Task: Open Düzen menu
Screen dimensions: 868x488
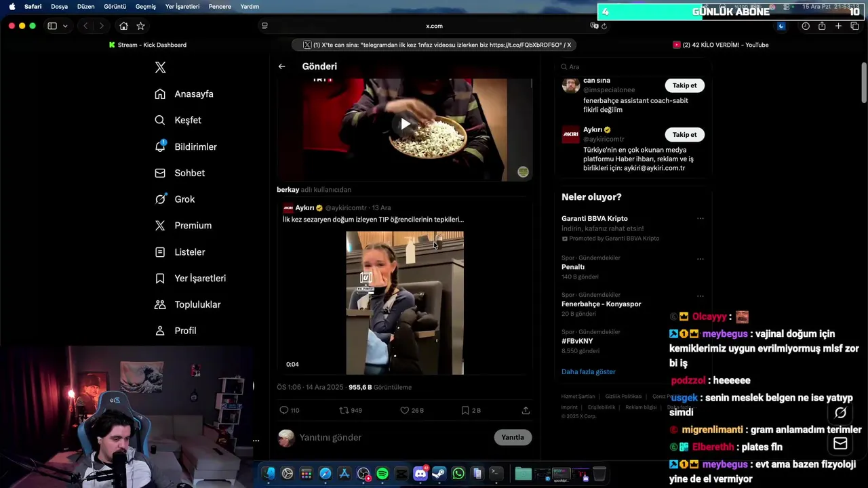Action: [x=85, y=6]
